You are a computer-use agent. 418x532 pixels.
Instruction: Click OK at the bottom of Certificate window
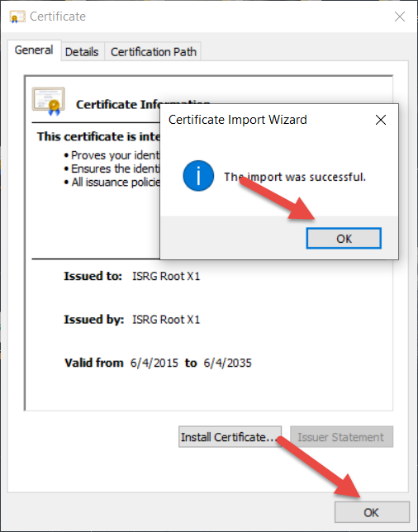[x=372, y=512]
